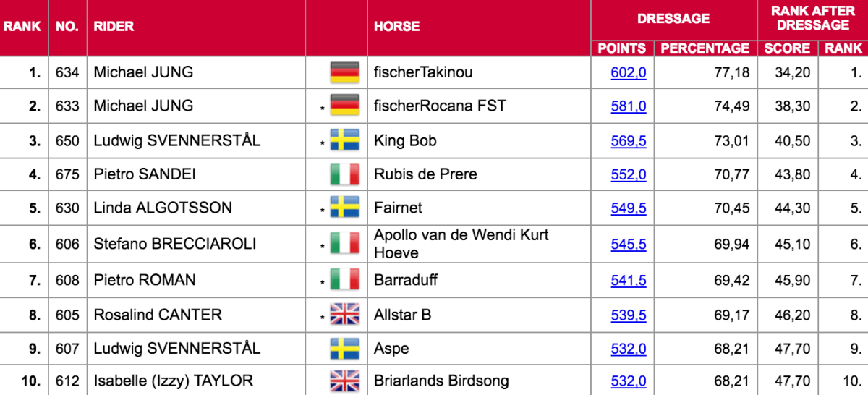Click Swedish flag beside Fairnet
This screenshot has width=868, height=395.
tap(344, 208)
